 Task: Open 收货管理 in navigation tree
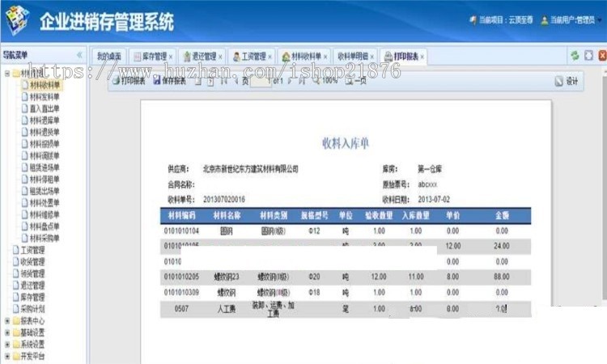point(32,262)
